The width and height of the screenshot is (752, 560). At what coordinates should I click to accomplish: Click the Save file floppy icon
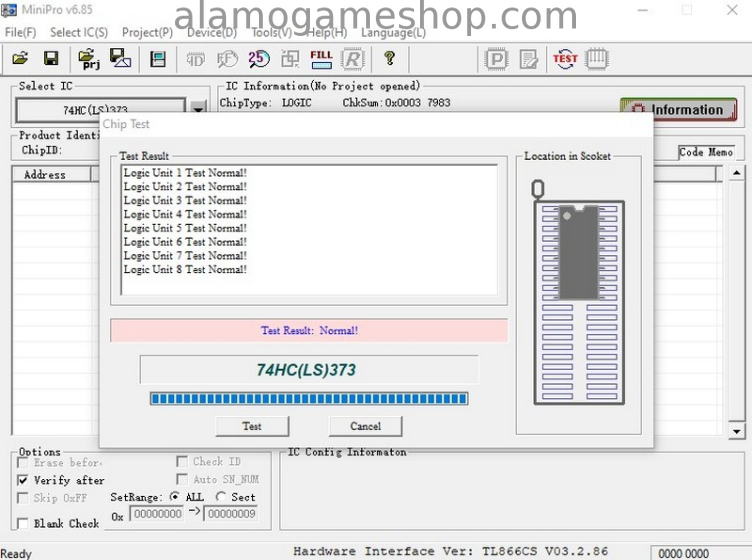[x=51, y=59]
